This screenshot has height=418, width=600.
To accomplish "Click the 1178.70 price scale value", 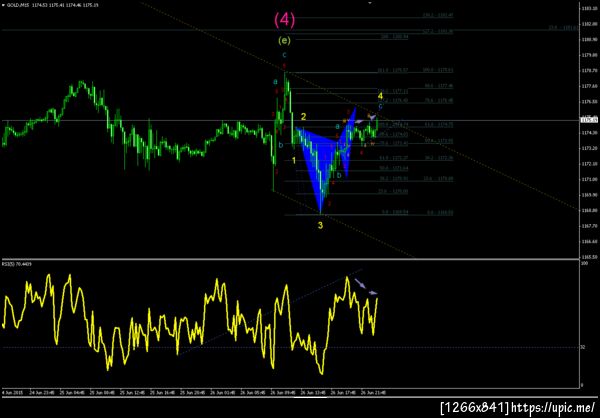I will (x=588, y=70).
